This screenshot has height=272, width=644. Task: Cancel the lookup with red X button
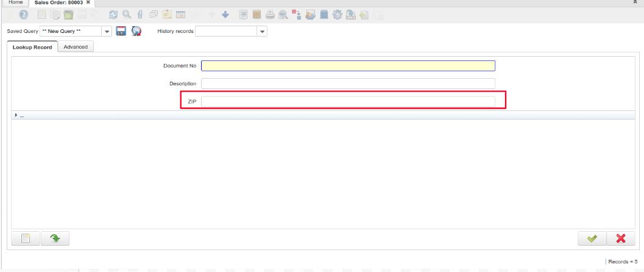point(621,238)
